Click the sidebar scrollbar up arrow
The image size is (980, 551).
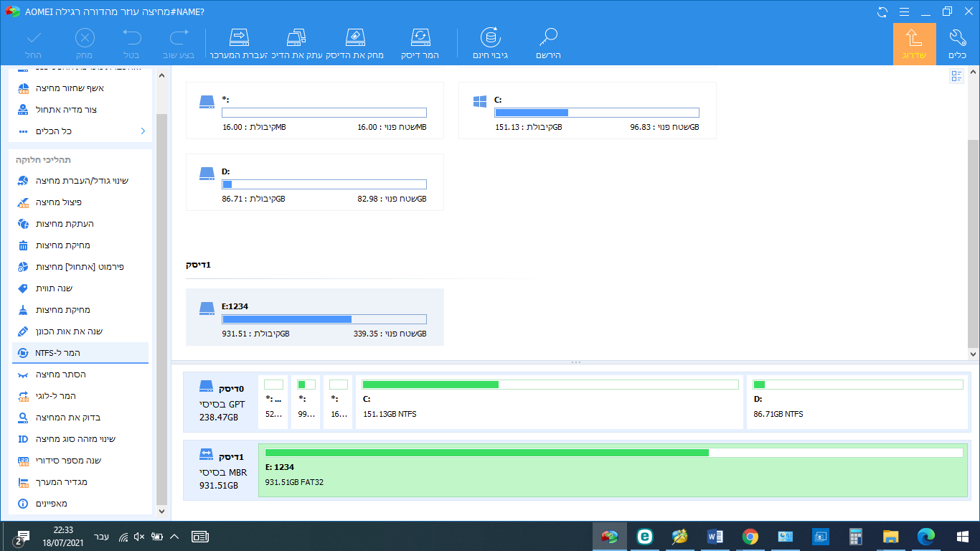tap(161, 75)
